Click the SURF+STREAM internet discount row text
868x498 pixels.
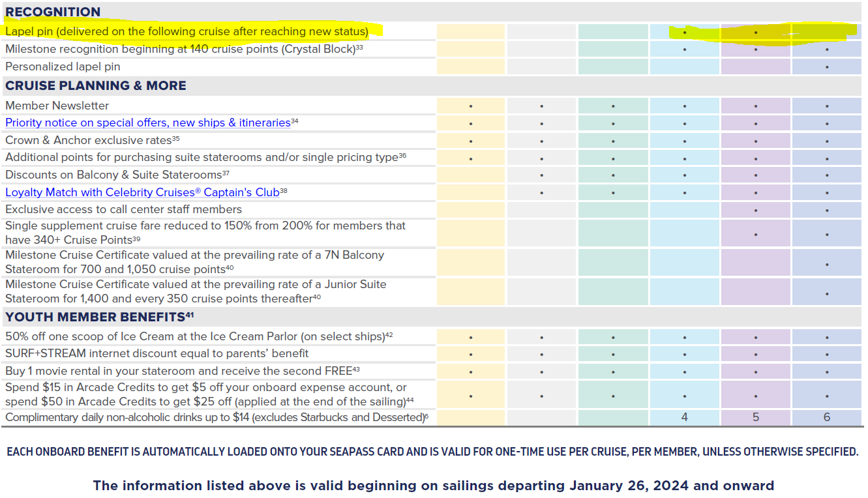pyautogui.click(x=157, y=353)
